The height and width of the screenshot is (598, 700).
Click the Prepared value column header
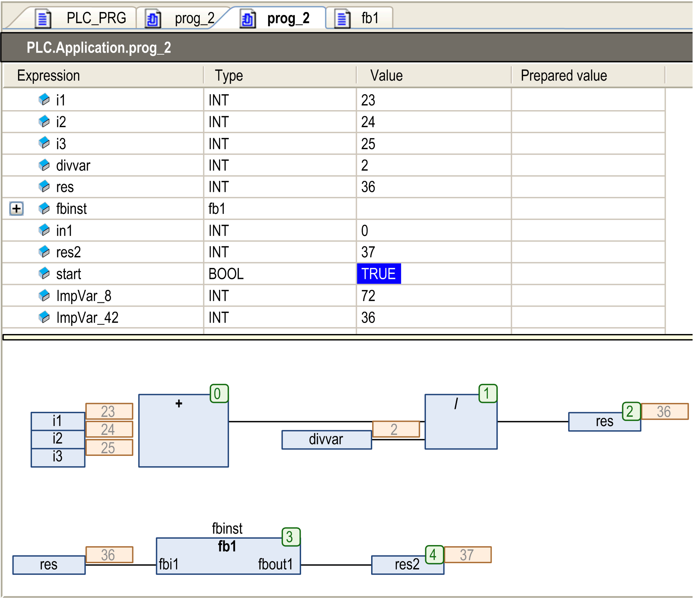[x=563, y=75]
